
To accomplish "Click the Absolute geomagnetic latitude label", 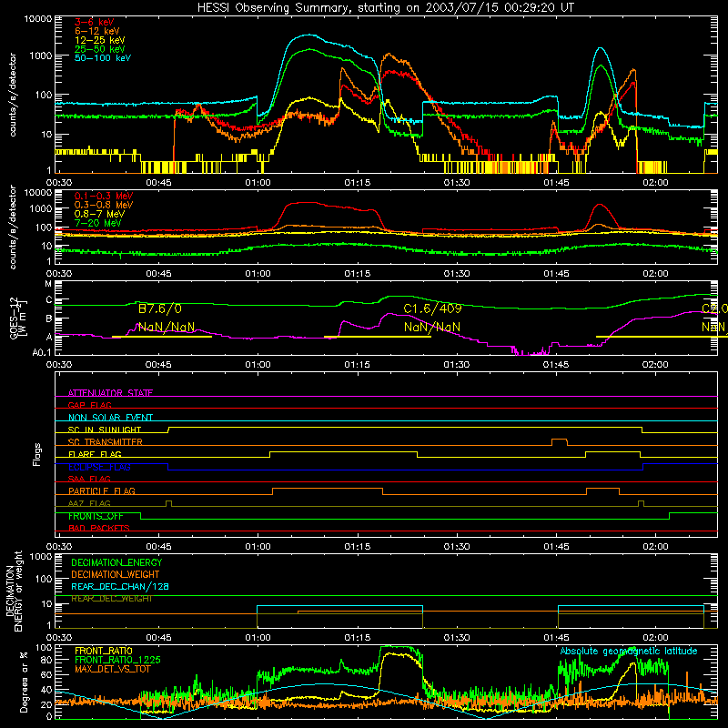I will (x=629, y=651).
